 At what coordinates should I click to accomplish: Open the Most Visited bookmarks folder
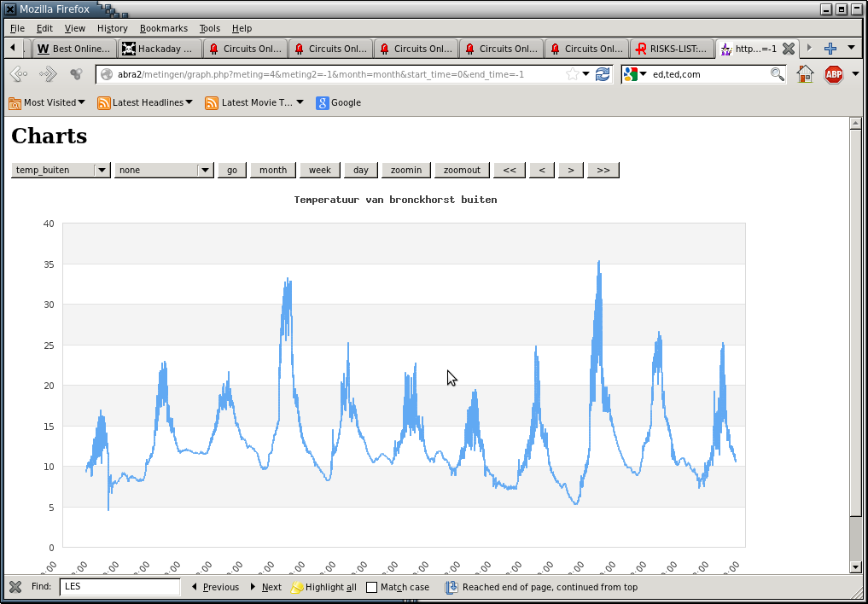(47, 102)
